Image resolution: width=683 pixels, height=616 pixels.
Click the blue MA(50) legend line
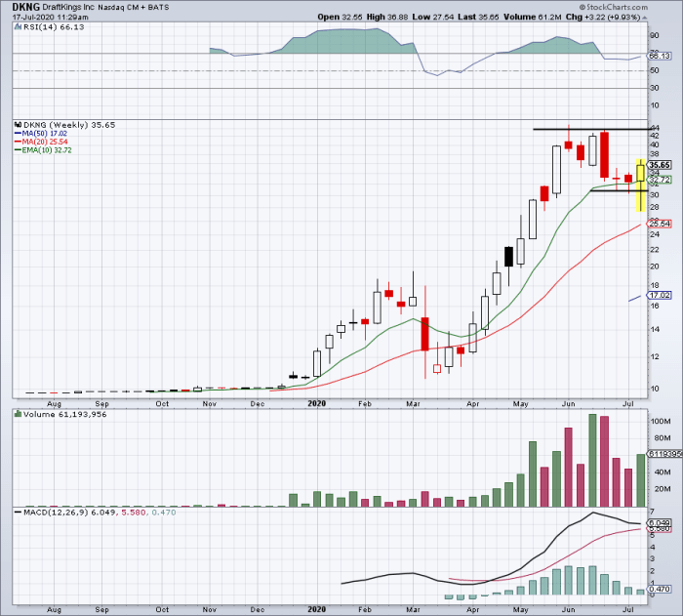(18, 134)
